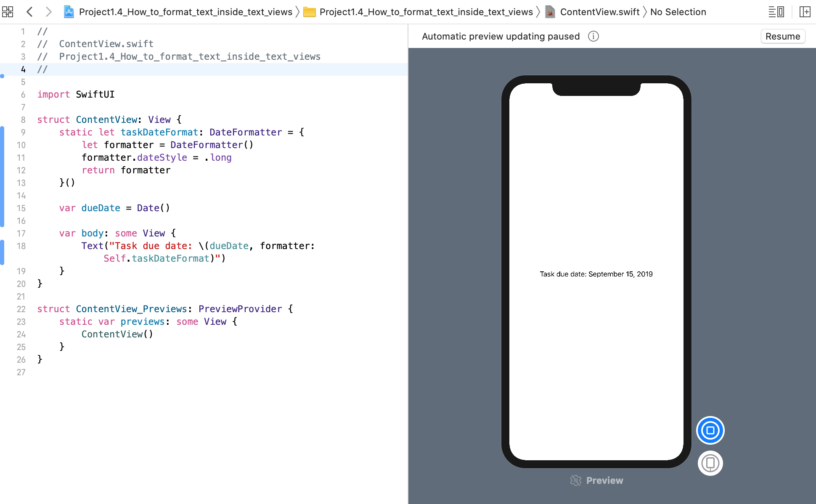The height and width of the screenshot is (504, 816).
Task: Click 'ContentView_Previews' struct name
Action: [x=131, y=309]
